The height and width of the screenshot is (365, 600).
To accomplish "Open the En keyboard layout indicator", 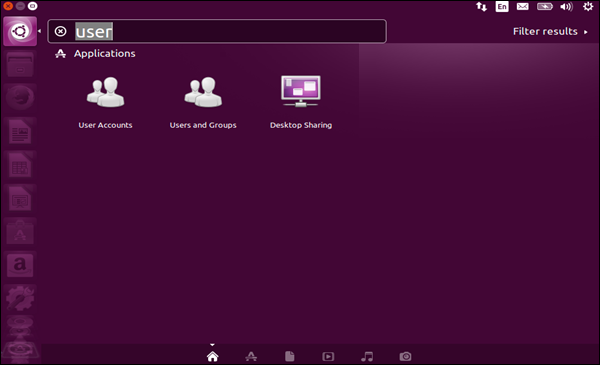I will (502, 7).
